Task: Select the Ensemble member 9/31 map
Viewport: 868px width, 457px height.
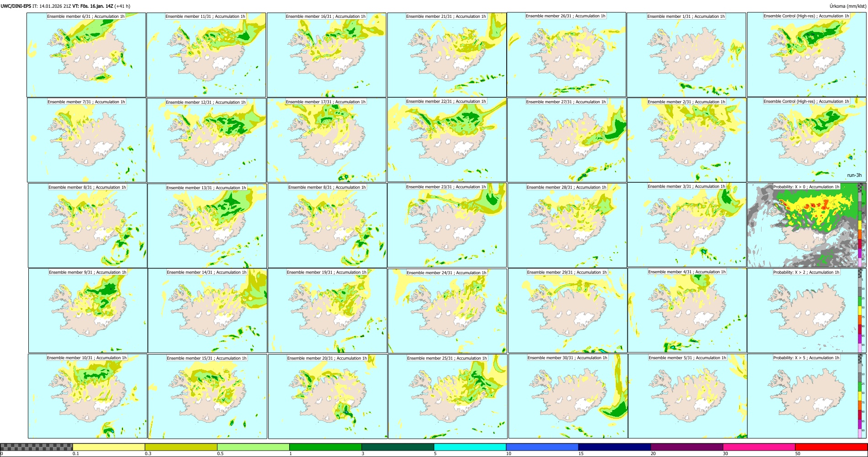Action: (x=88, y=311)
